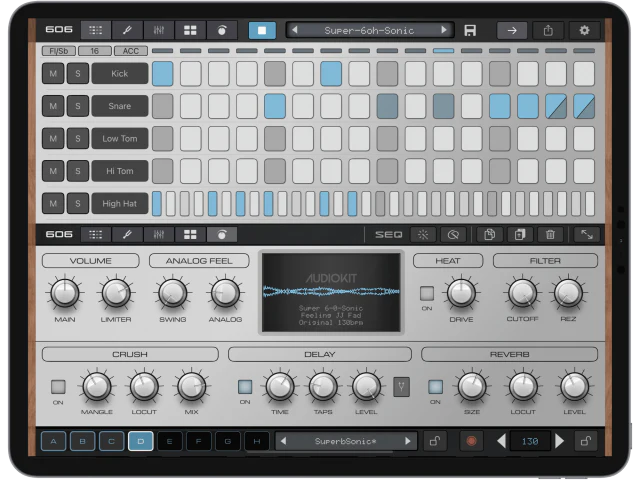Delete pattern with trash icon
This screenshot has width=640, height=480.
550,235
